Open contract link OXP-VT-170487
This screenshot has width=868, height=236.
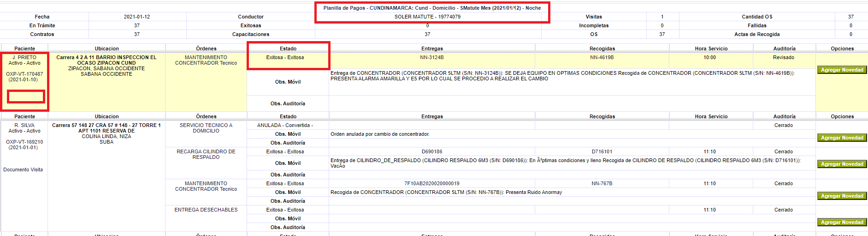point(24,74)
